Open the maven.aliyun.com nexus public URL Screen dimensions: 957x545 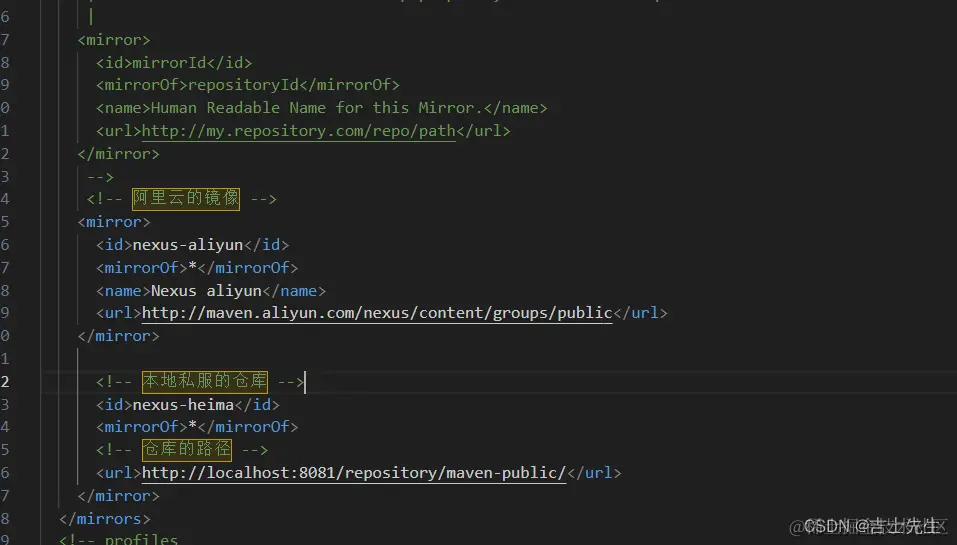coord(377,313)
